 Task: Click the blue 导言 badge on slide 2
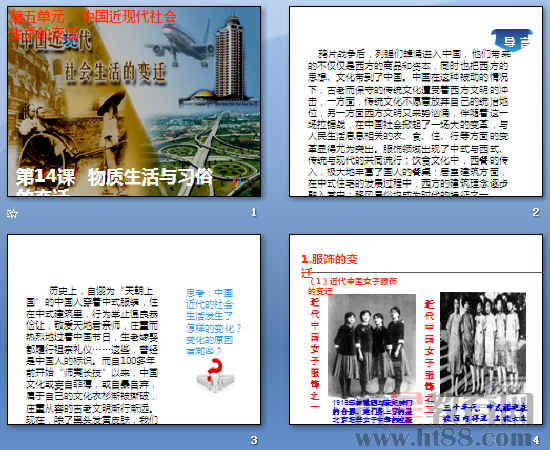coord(512,41)
